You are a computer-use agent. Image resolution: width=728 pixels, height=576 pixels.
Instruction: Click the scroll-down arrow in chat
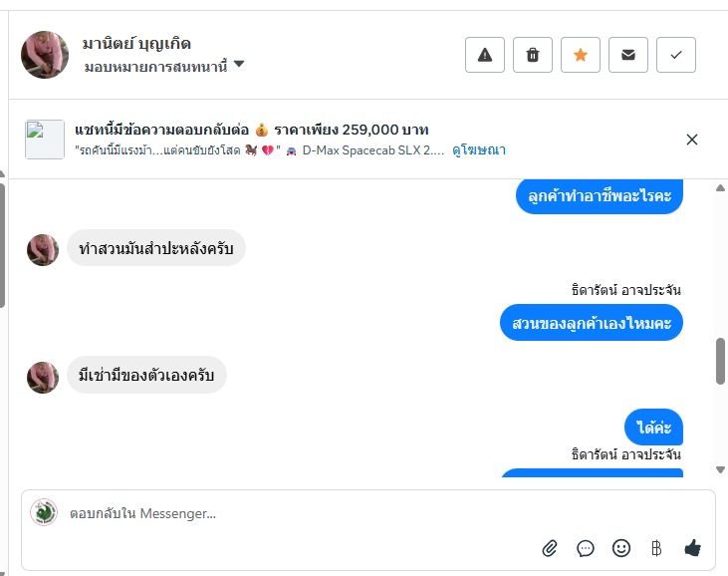point(720,469)
